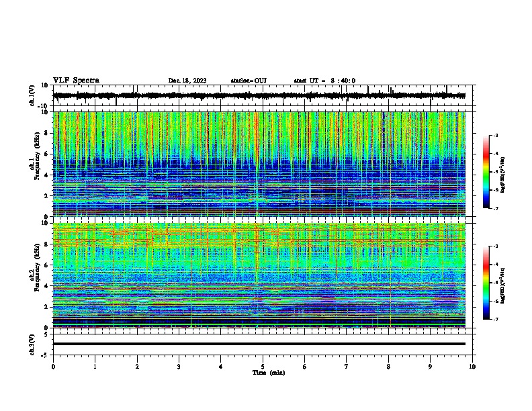Click the "ch.3(V)" axis label
This screenshot has height=411, width=532.
click(x=32, y=345)
